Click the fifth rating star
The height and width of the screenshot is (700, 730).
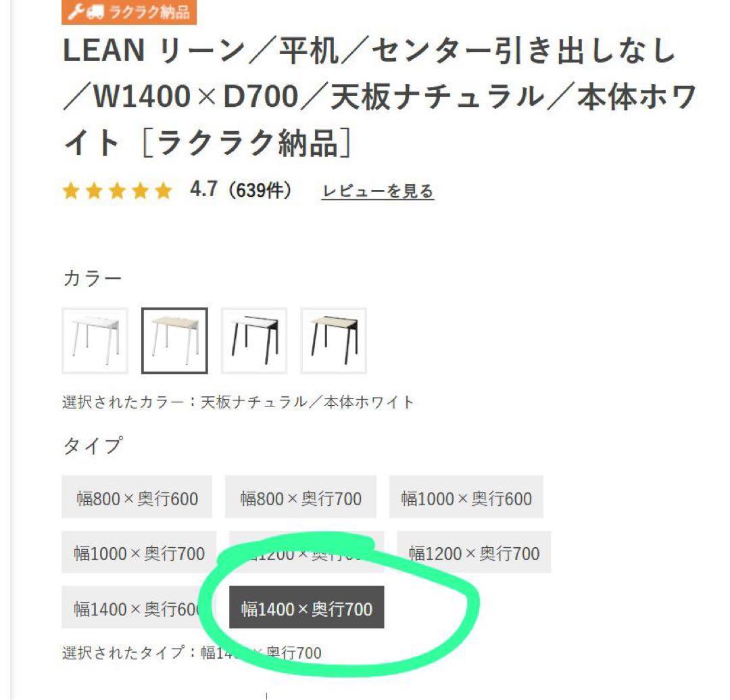[x=164, y=191]
